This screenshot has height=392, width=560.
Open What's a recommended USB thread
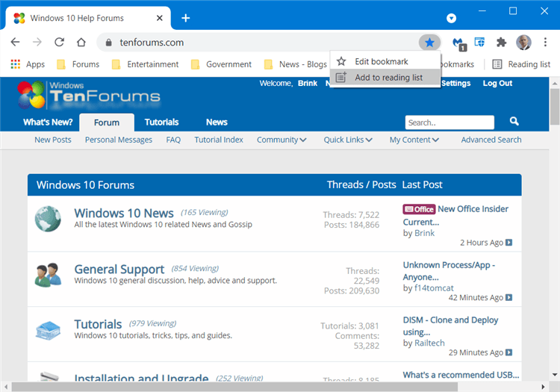pos(461,375)
